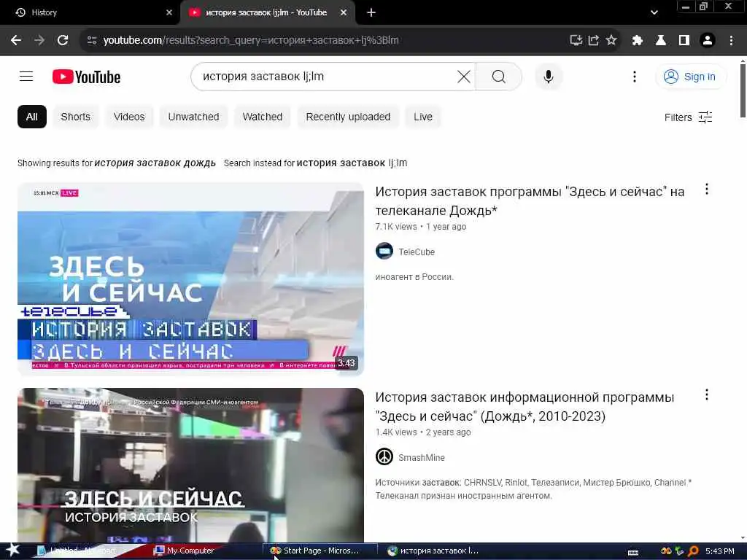
Task: Click the tray search magnifier icon
Action: coord(694,551)
